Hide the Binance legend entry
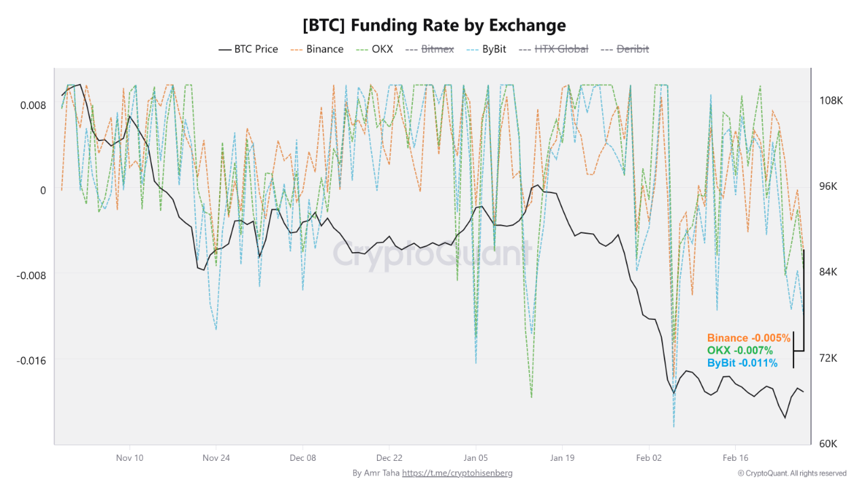Viewport: 868px width, 488px height. click(x=317, y=49)
